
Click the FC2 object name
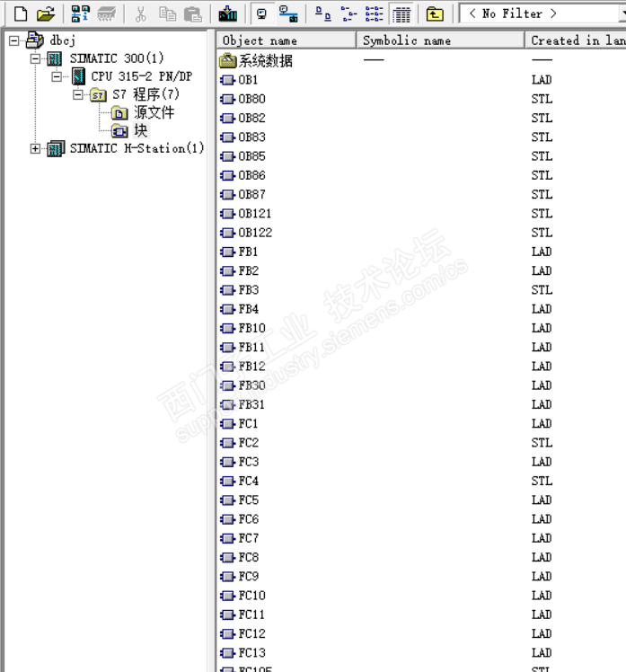pyautogui.click(x=249, y=443)
